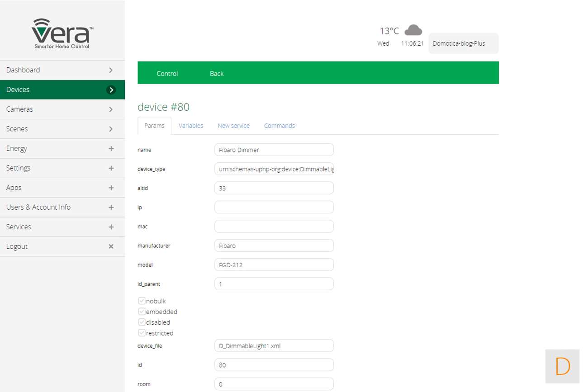
Task: Click the plus icon beside Services
Action: 111,227
